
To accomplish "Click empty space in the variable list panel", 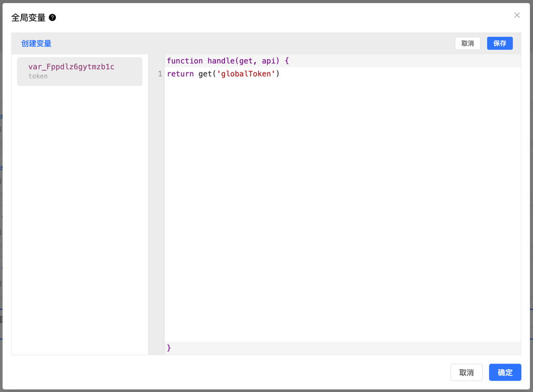I will pyautogui.click(x=79, y=220).
